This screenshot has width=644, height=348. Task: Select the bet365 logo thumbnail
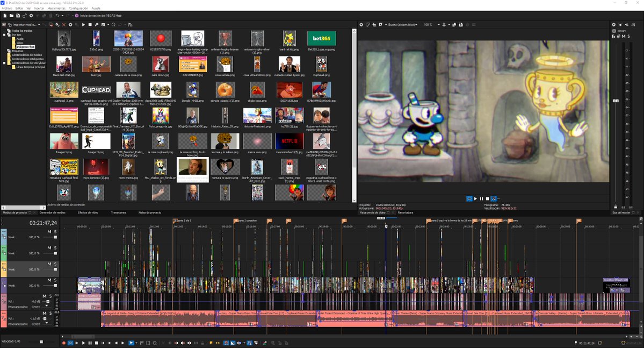point(322,39)
